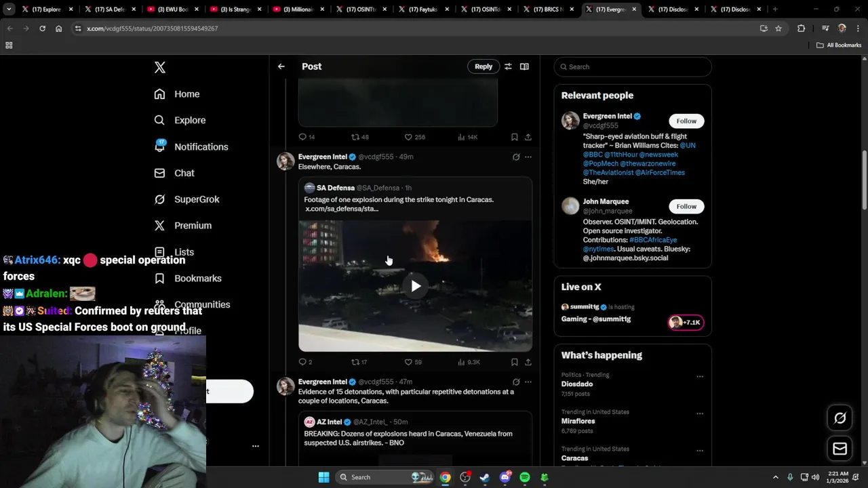Open more options for Miraflores trend

(x=700, y=413)
